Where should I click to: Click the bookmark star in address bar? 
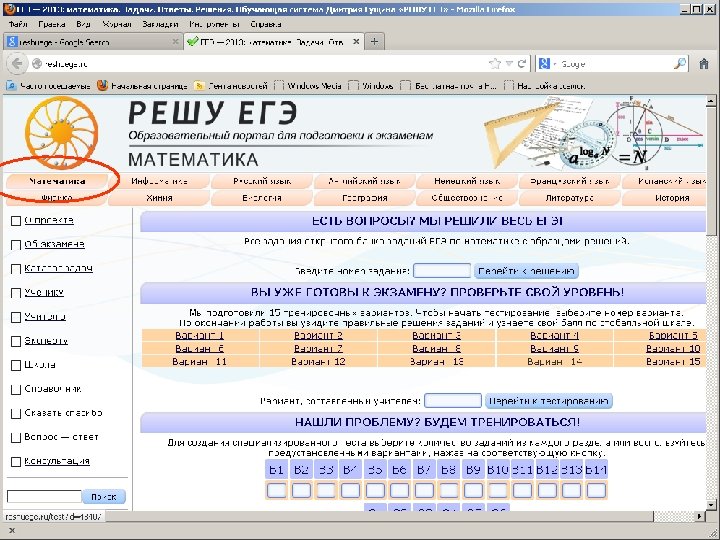click(495, 64)
